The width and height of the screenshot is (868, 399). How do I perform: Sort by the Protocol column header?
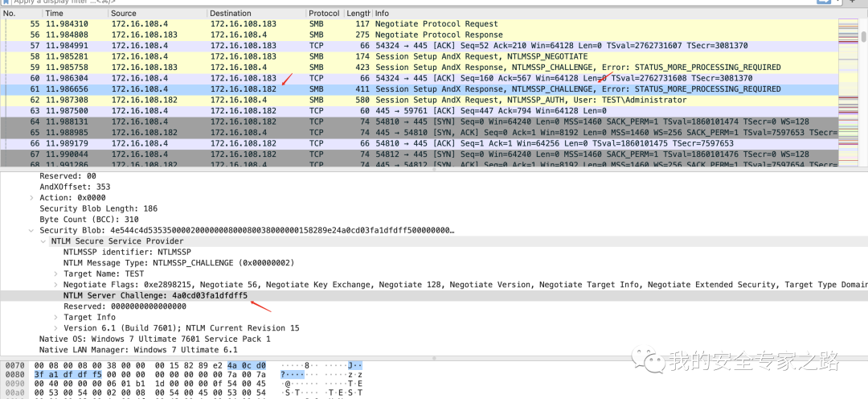[325, 13]
